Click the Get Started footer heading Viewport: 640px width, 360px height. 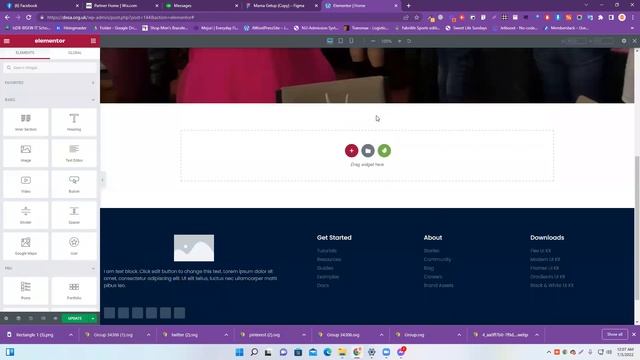coord(334,238)
